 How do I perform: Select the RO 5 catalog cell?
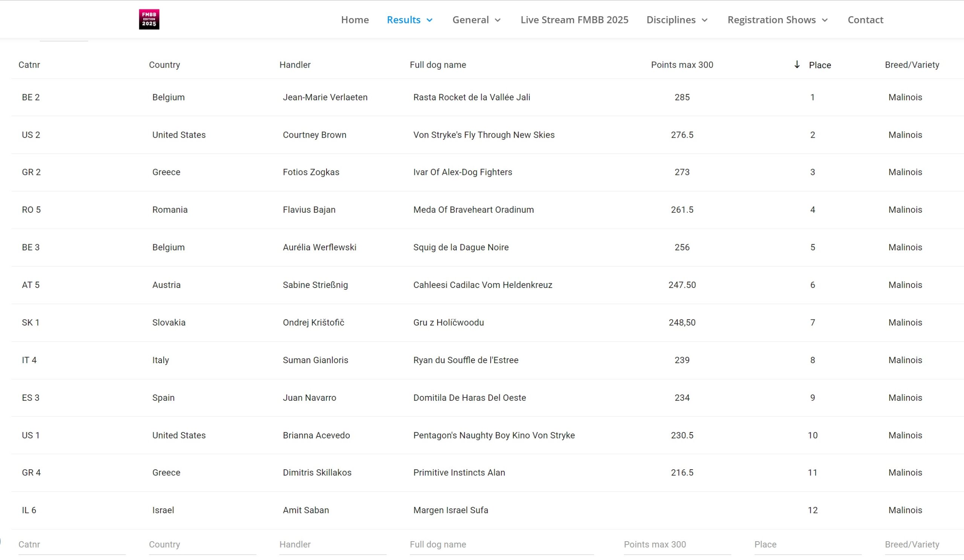pos(31,210)
